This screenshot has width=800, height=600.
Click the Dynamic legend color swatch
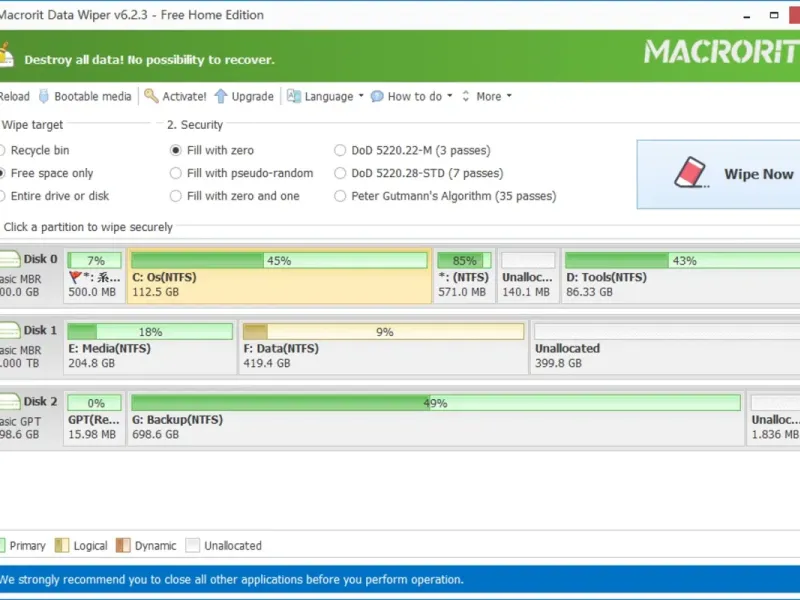pos(123,545)
